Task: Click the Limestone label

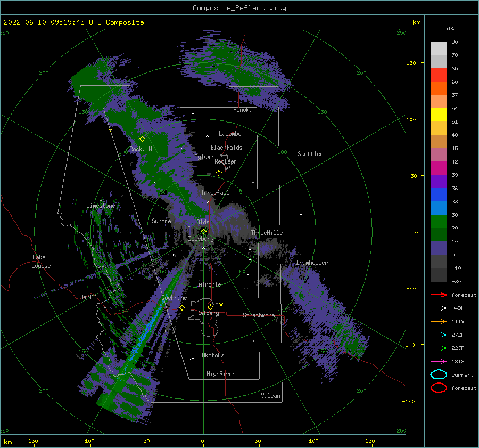Action: (x=101, y=206)
